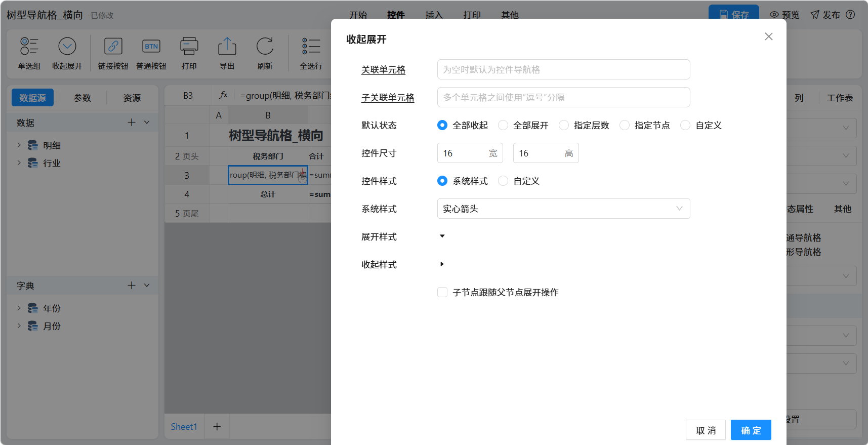Expand the 月份 dictionary node
The image size is (868, 445).
point(19,326)
